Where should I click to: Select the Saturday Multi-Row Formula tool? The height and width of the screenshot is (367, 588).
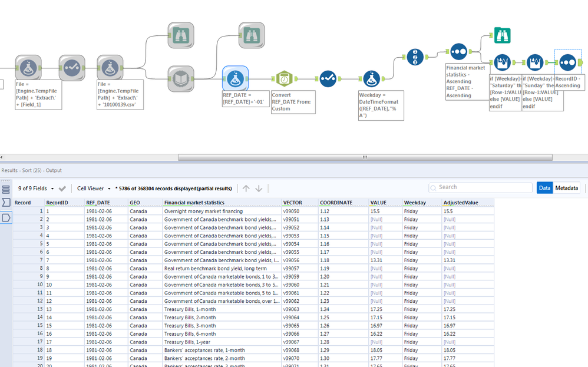[502, 62]
